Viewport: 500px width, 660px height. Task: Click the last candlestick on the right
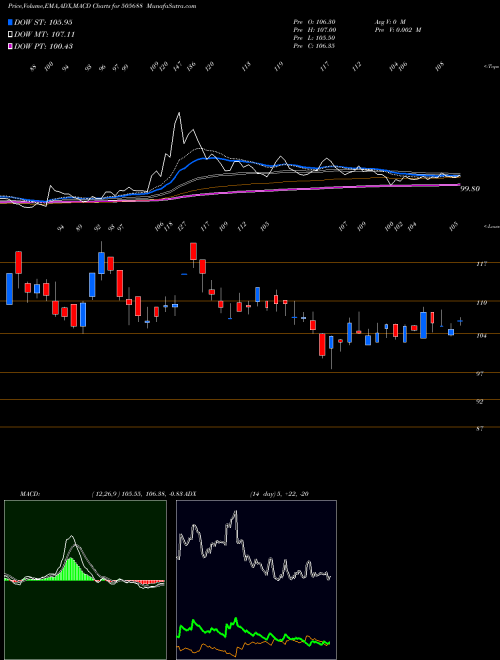point(460,321)
